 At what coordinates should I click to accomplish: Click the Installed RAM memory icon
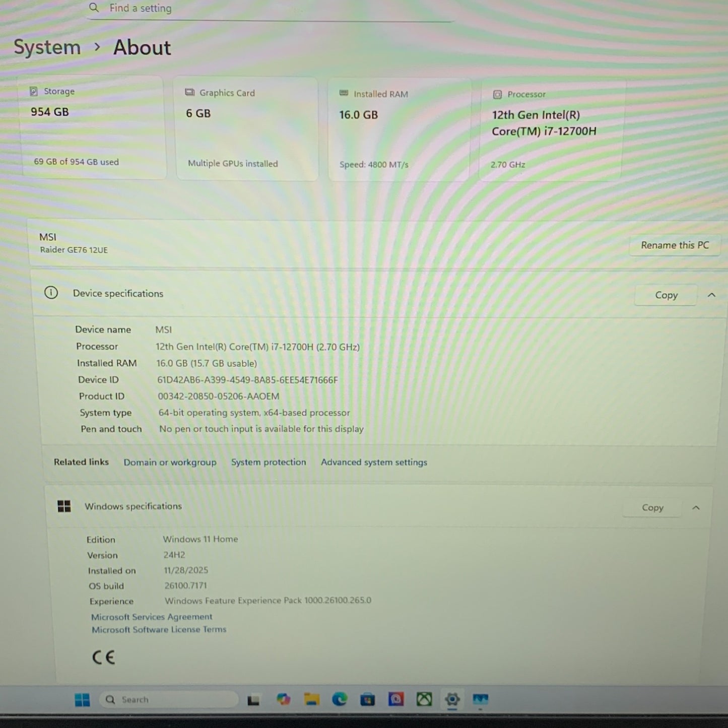pos(344,94)
